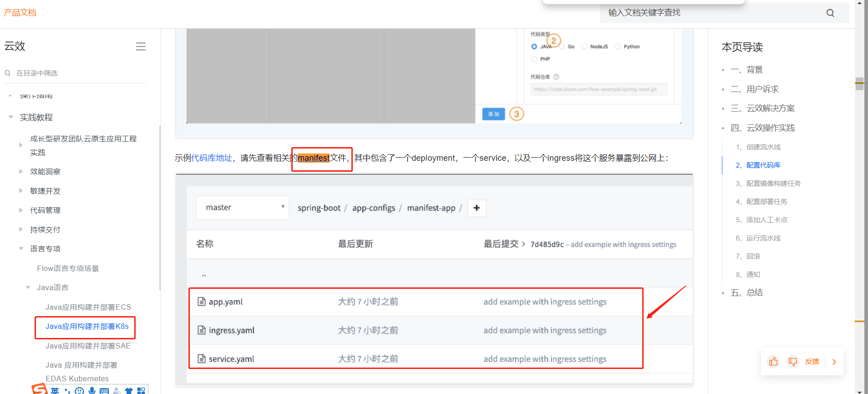
Task: Click Sogou voice input microphone icon
Action: 92,391
